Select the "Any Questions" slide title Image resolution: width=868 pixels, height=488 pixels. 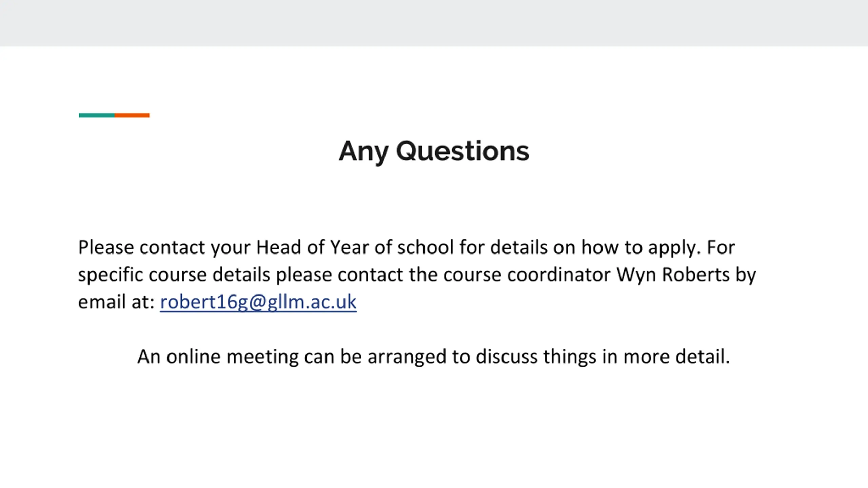coord(434,151)
